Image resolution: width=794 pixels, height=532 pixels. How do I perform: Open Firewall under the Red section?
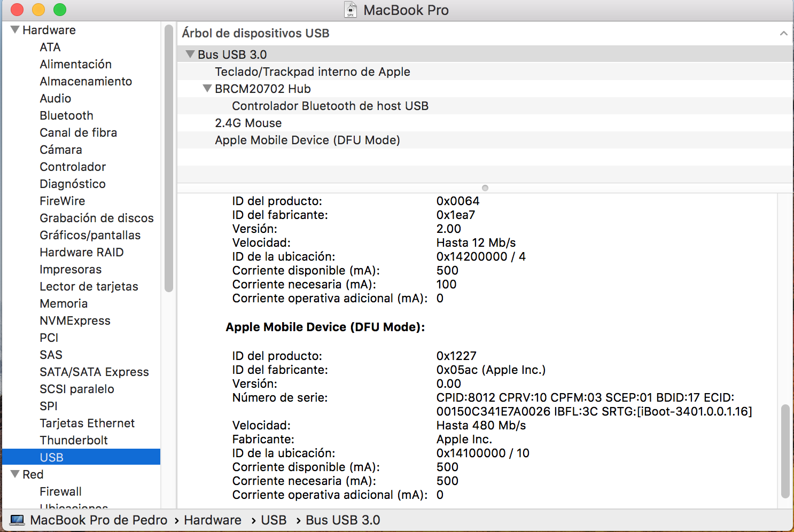(x=60, y=491)
